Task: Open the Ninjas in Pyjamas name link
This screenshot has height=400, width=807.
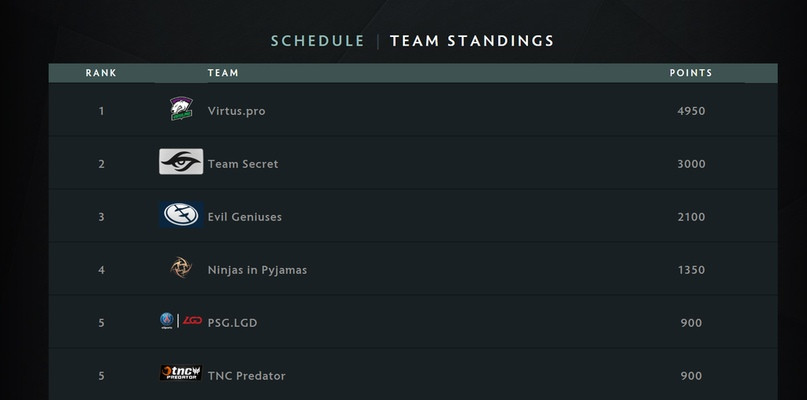Action: [257, 270]
